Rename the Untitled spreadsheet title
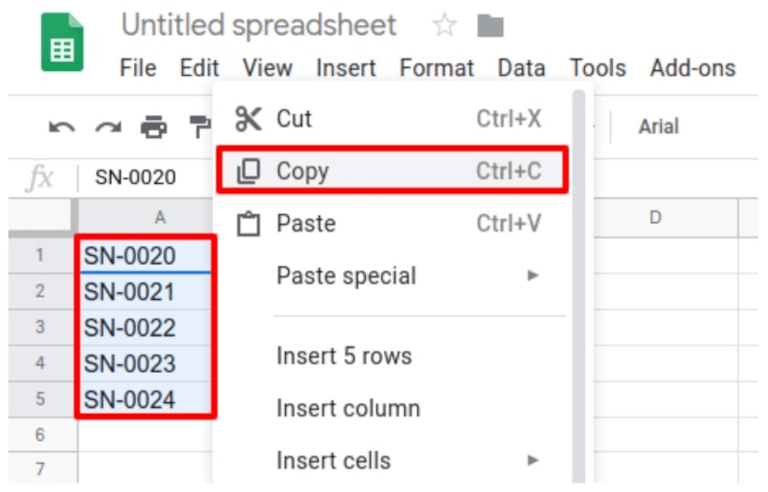 (x=258, y=26)
